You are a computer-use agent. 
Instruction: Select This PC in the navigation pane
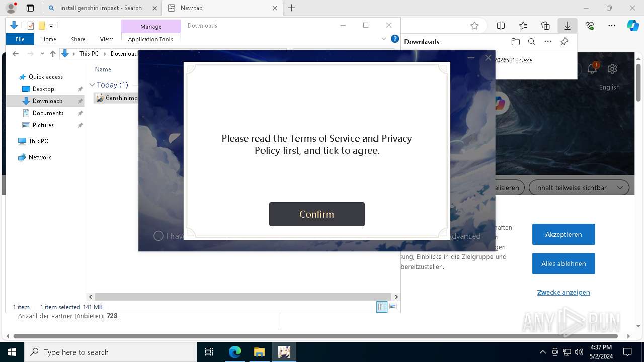(38, 141)
